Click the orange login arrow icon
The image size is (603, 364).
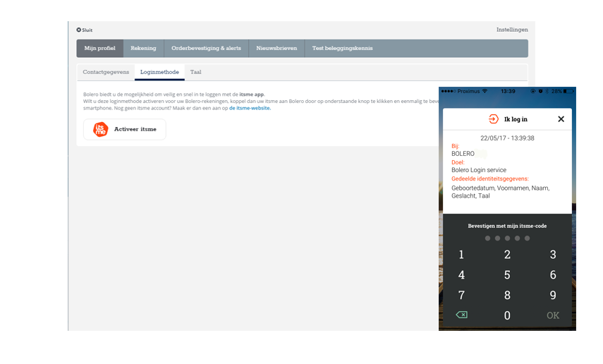coord(494,119)
